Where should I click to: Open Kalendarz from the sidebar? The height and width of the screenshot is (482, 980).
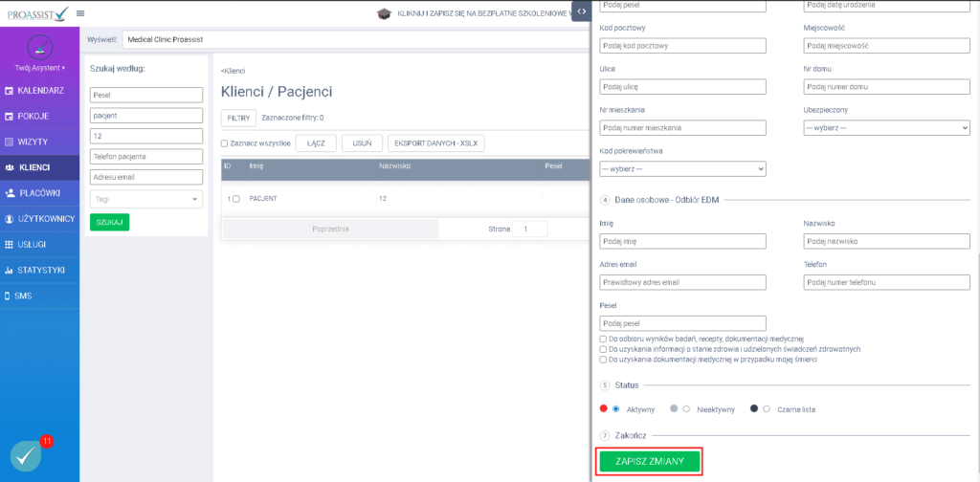[39, 90]
